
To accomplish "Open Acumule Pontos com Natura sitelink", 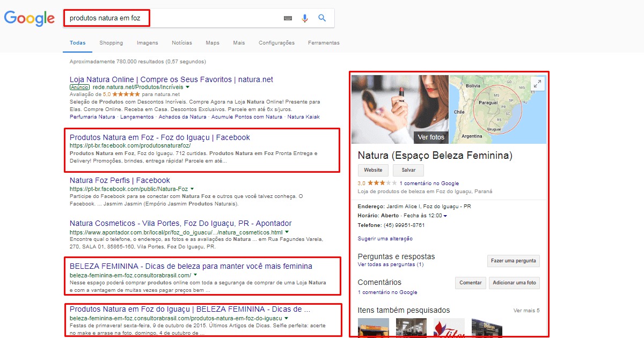I will click(x=246, y=116).
